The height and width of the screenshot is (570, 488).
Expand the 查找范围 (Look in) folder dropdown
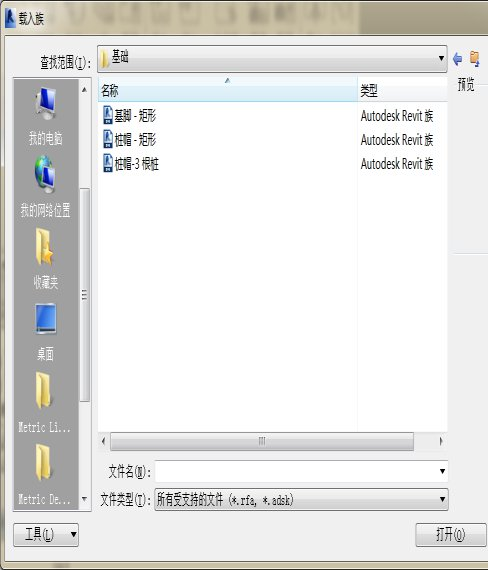(x=441, y=59)
